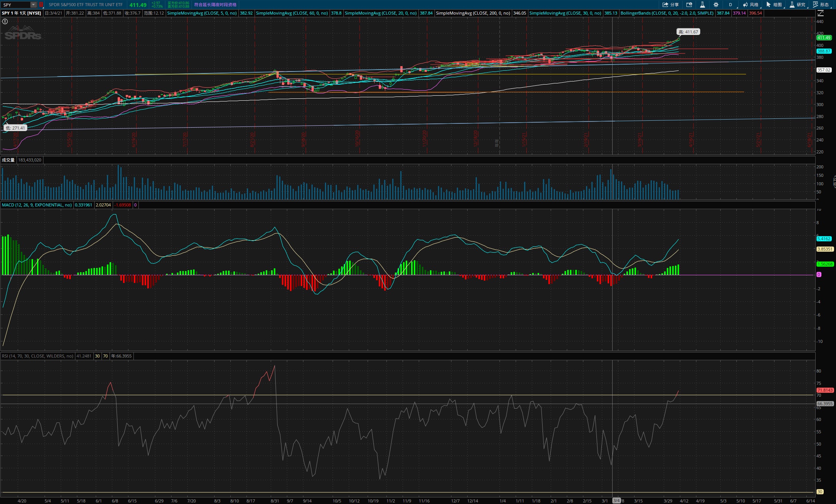Click the 低: 271.41 low price bubble
This screenshot has height=504, width=836.
(x=15, y=128)
